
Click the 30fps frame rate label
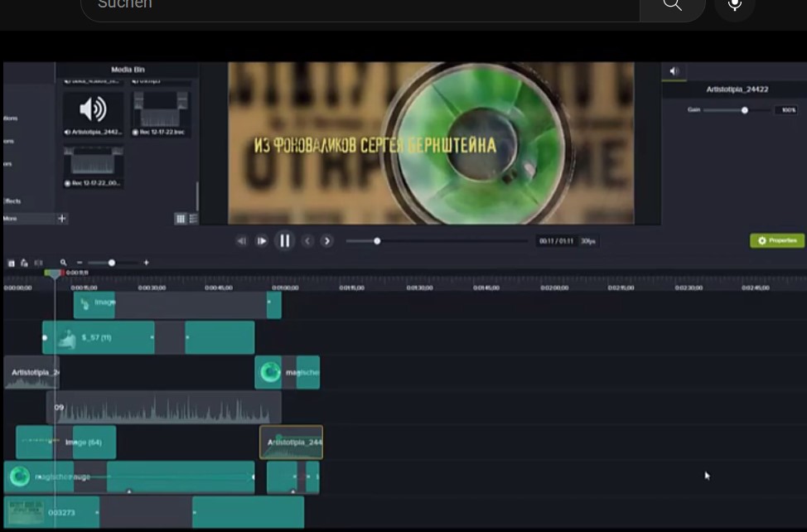click(588, 241)
